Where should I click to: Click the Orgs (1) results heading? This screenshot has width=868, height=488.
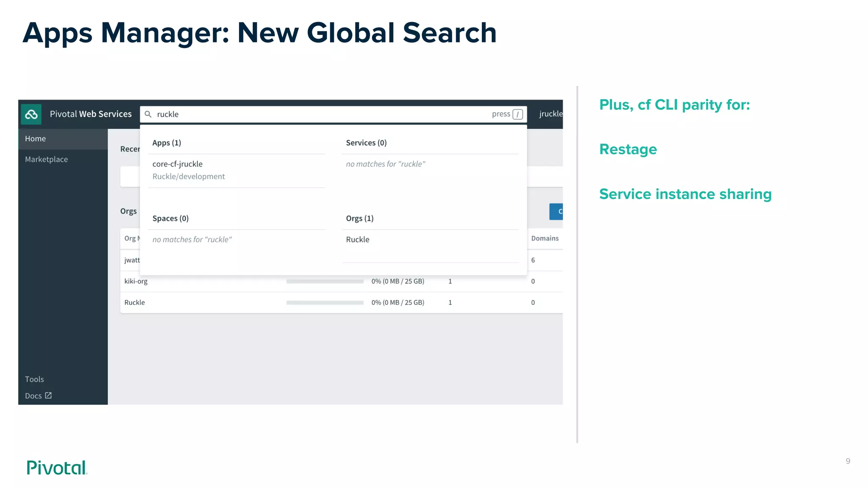359,218
